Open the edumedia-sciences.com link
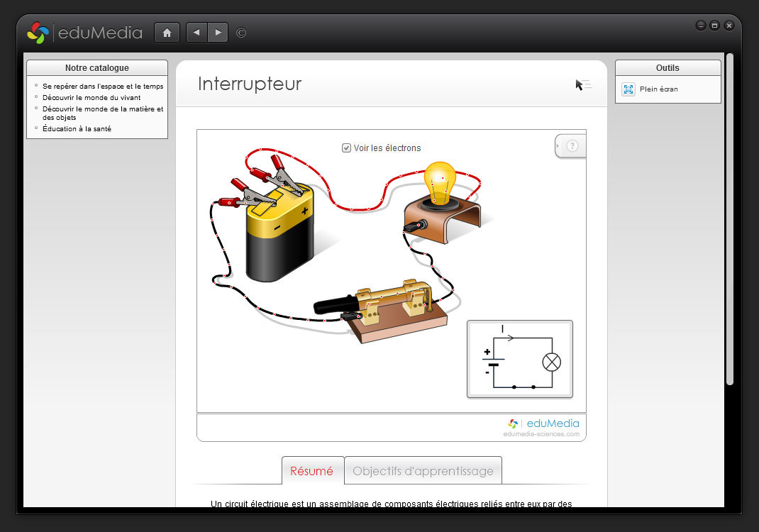This screenshot has width=759, height=532. [541, 434]
